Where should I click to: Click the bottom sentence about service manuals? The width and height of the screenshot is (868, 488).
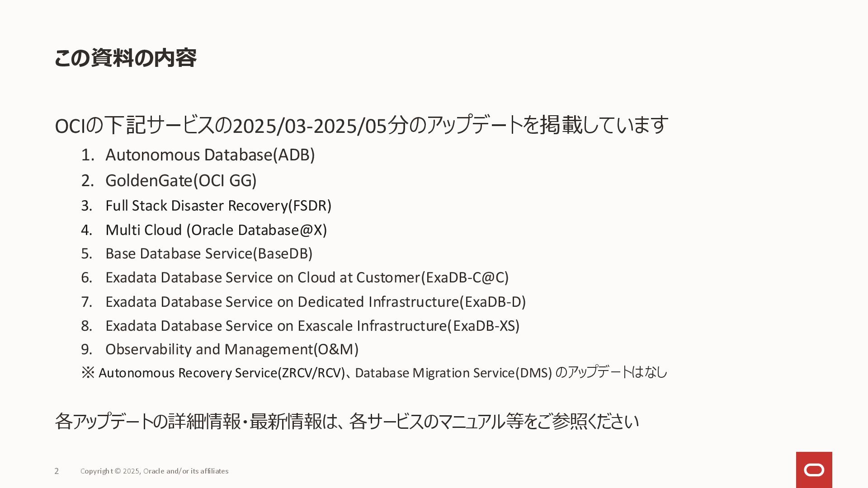coord(346,421)
